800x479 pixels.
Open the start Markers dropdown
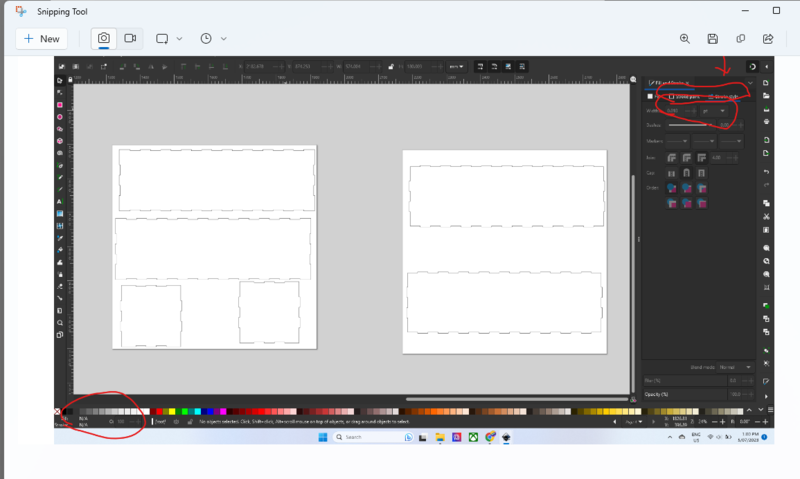[678, 141]
